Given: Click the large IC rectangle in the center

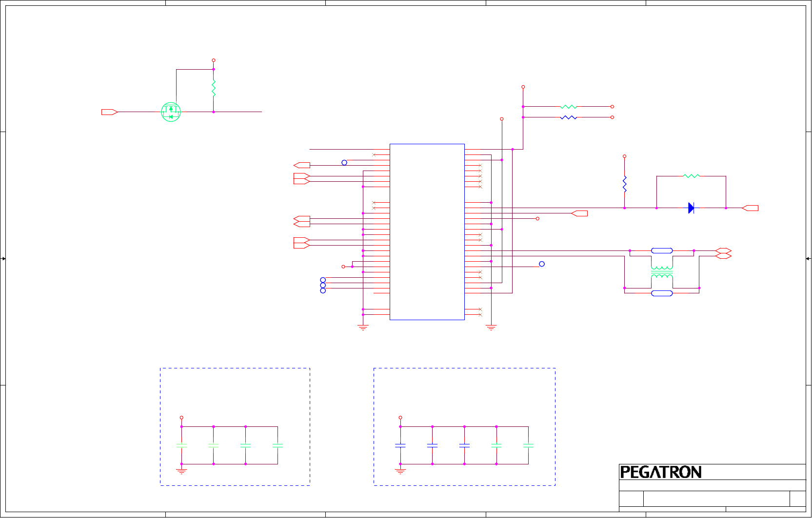Looking at the screenshot, I should (427, 232).
